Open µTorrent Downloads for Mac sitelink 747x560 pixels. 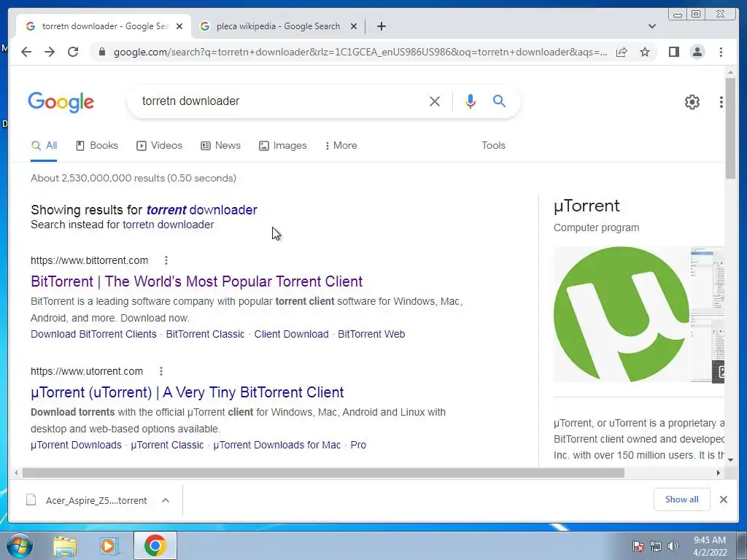tap(276, 446)
